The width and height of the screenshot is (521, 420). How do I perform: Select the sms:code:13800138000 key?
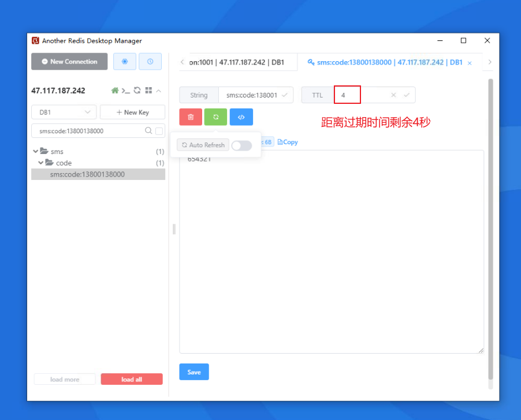click(98, 174)
